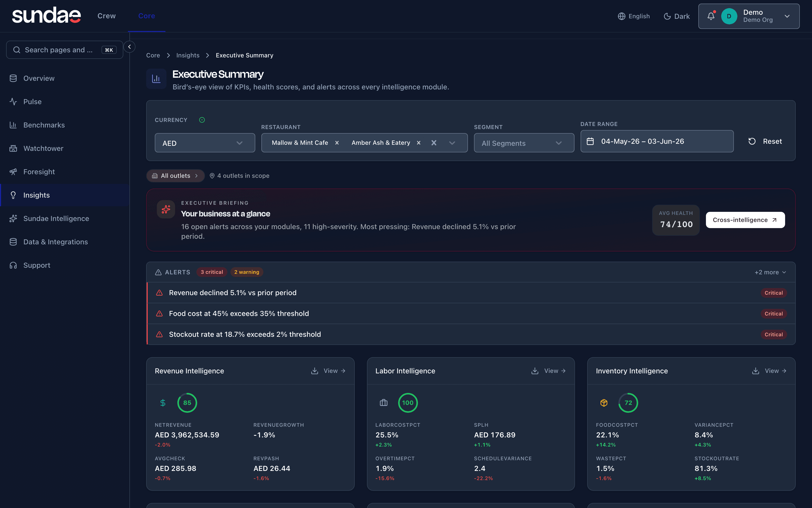Viewport: 812px width, 508px height.
Task: Open Foresight in sidebar
Action: 65,172
